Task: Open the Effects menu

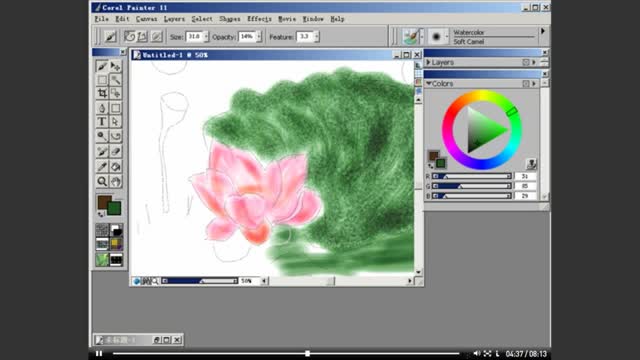Action: coord(259,19)
